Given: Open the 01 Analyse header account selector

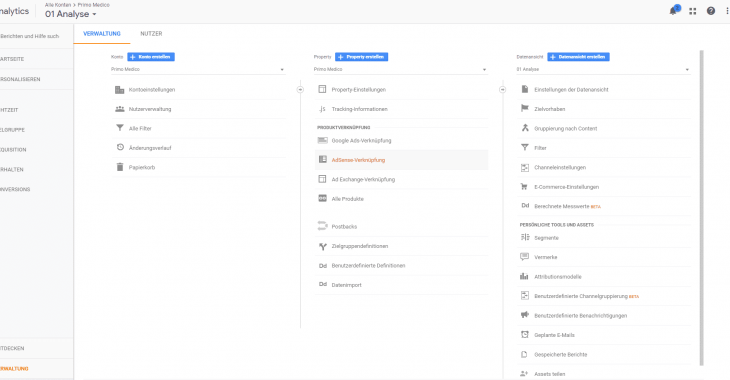Looking at the screenshot, I should pos(71,14).
